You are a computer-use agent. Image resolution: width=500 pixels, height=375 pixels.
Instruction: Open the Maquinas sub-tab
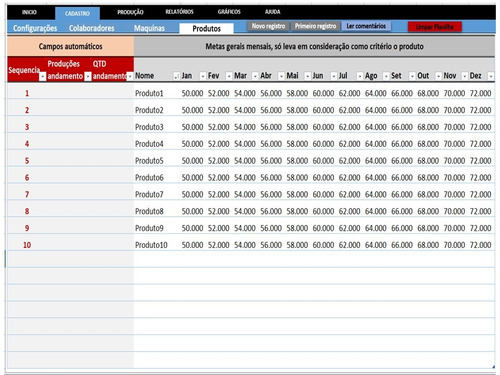click(149, 28)
